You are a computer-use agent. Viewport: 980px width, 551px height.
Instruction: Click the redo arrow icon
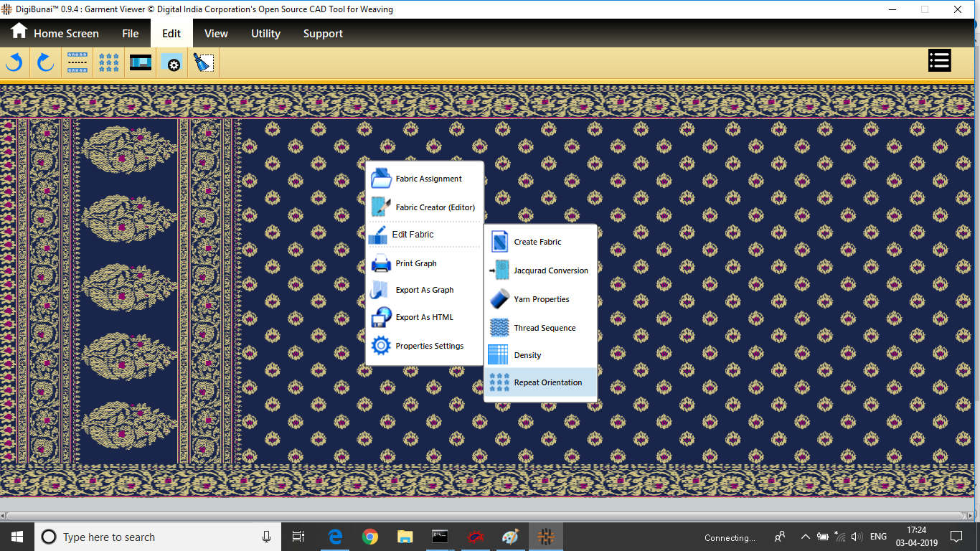pyautogui.click(x=46, y=63)
